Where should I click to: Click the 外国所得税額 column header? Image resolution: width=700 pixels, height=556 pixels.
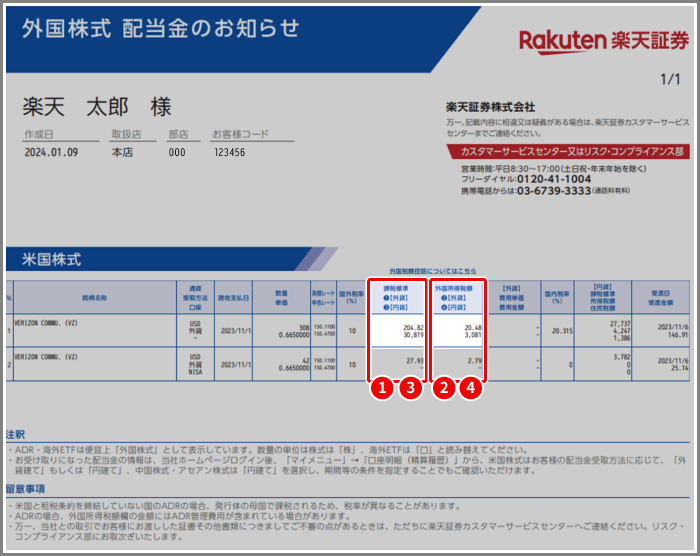457,298
